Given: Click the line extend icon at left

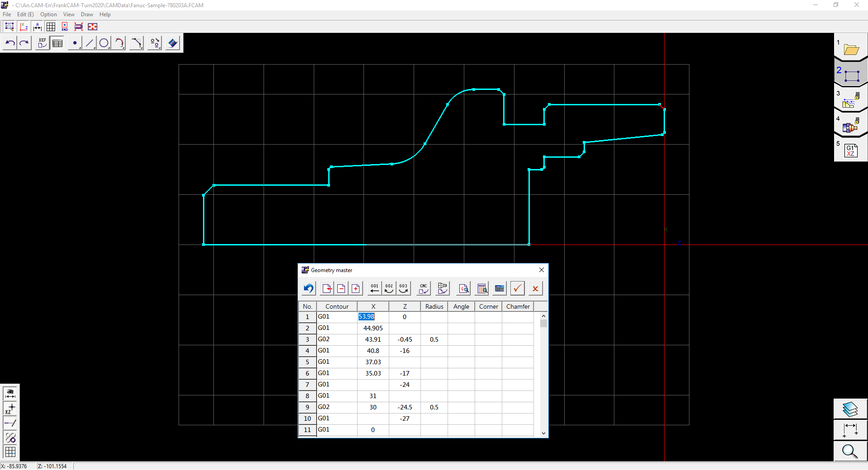Looking at the screenshot, I should [x=10, y=423].
